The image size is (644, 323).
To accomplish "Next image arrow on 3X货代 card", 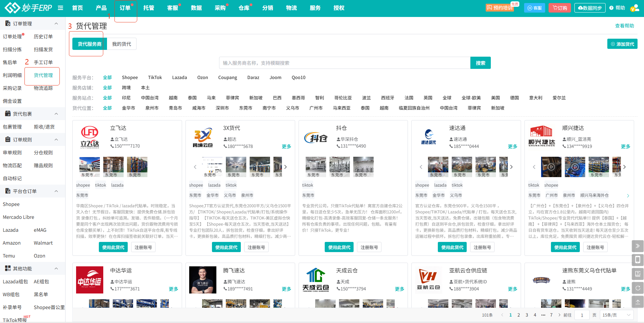I will [x=286, y=167].
